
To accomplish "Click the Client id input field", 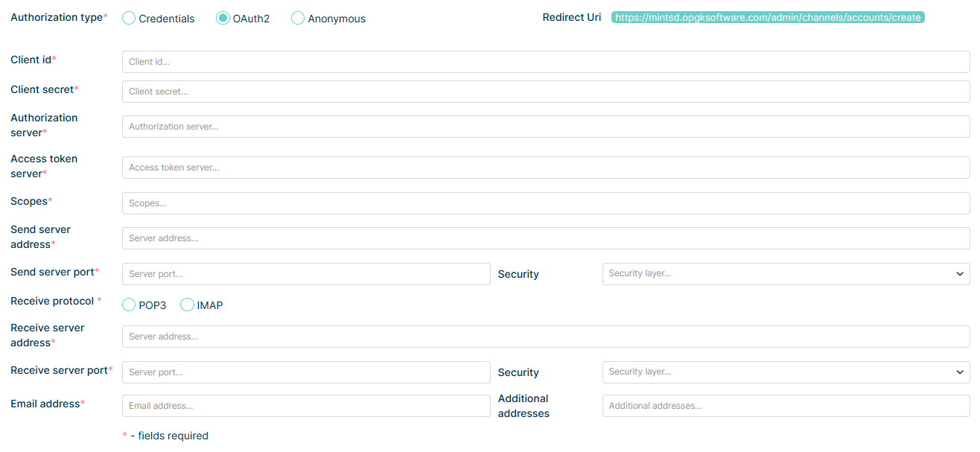I will [x=546, y=62].
